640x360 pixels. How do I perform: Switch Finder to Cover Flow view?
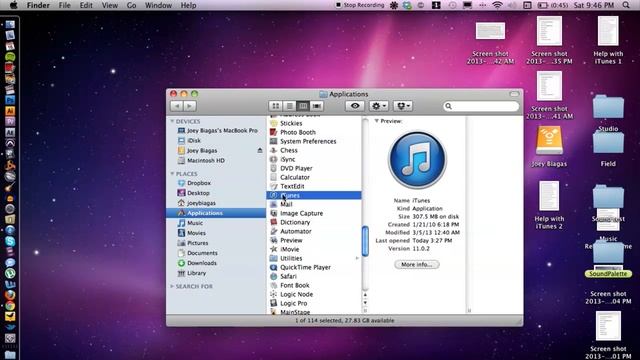coord(316,106)
